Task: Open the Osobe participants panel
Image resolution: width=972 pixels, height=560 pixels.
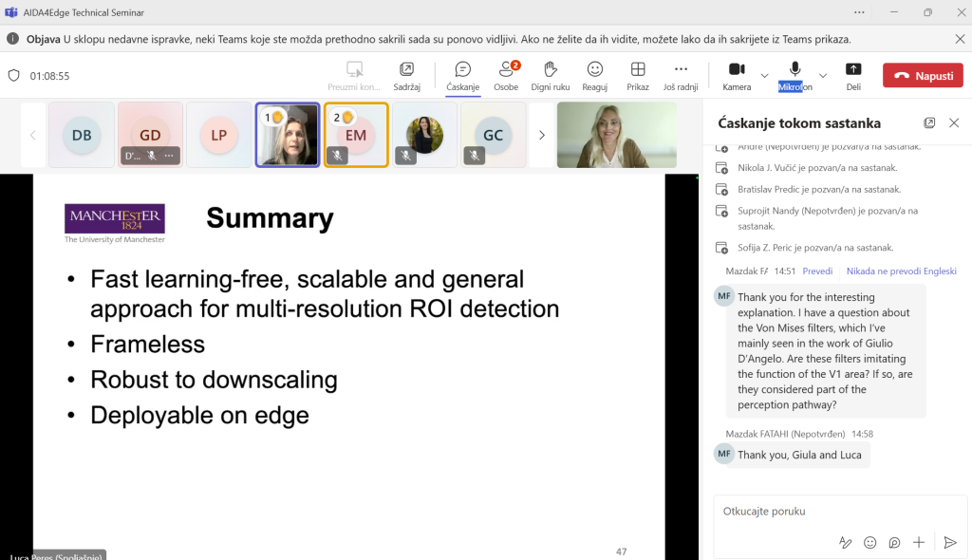Action: (506, 75)
